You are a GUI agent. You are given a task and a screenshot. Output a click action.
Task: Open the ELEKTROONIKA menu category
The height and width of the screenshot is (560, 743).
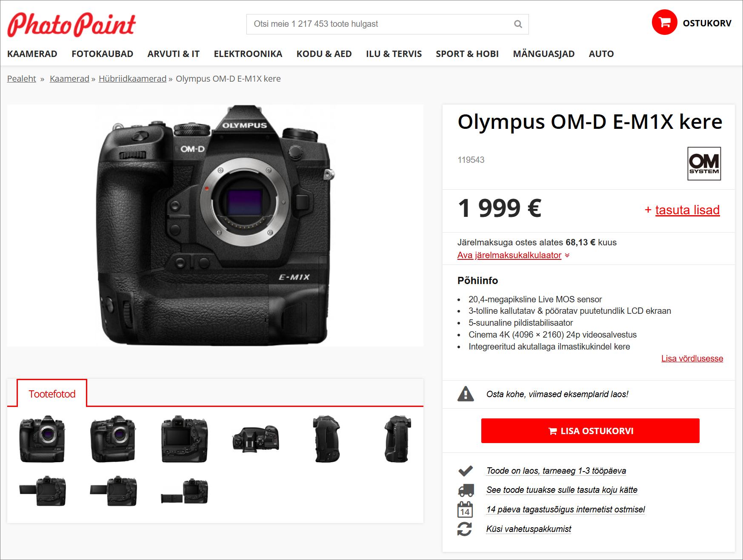coord(248,54)
